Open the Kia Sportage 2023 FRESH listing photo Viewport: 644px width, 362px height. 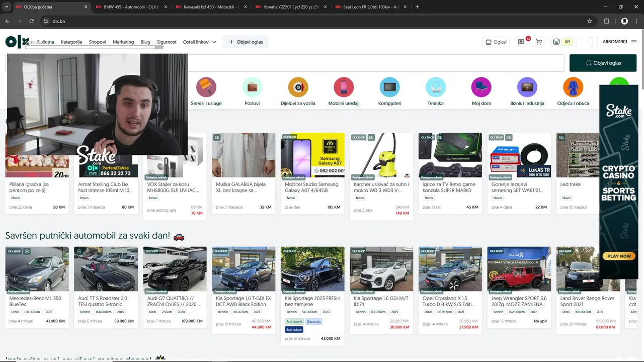pyautogui.click(x=312, y=269)
